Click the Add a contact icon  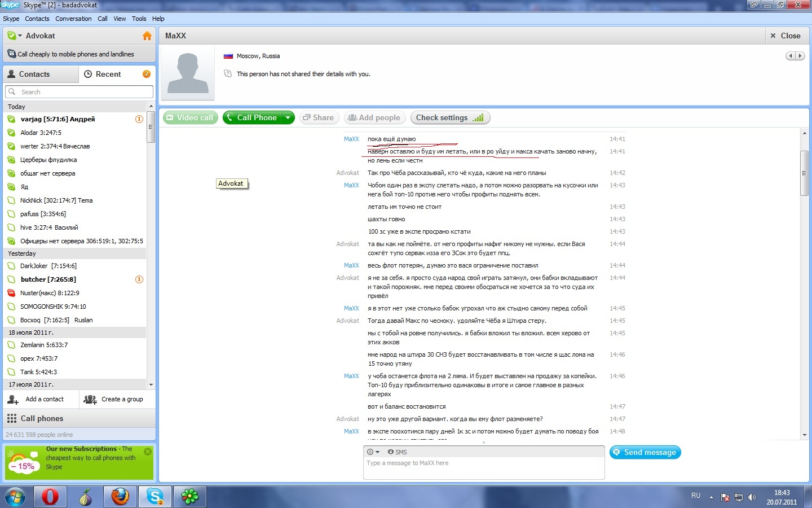point(13,399)
